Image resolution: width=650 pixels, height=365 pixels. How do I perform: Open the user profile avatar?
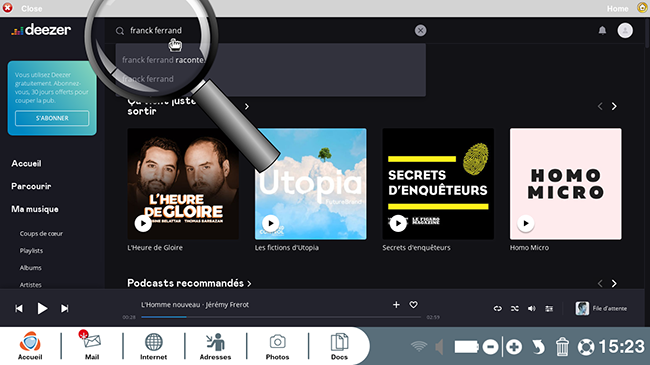point(625,30)
